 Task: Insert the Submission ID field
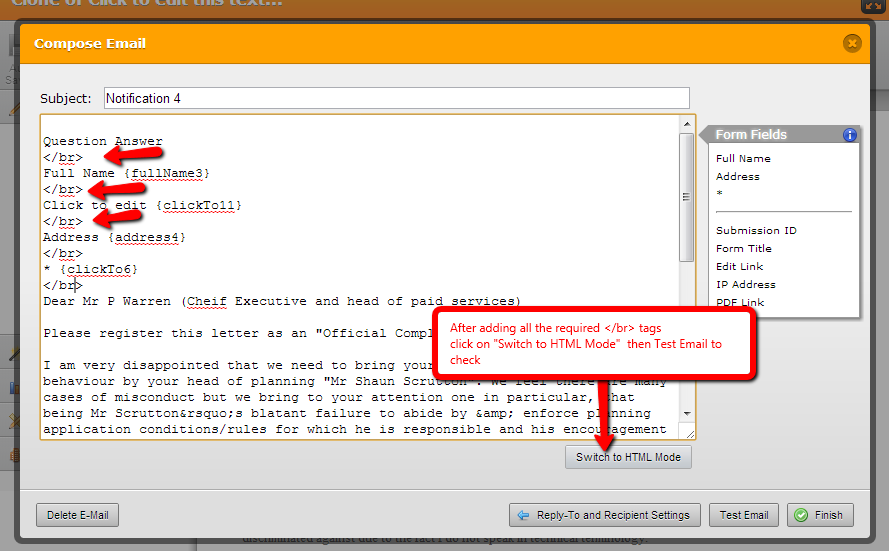[756, 230]
